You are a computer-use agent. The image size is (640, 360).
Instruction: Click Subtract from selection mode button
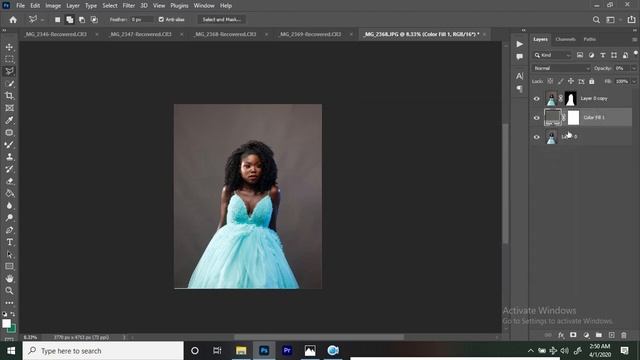tap(82, 20)
